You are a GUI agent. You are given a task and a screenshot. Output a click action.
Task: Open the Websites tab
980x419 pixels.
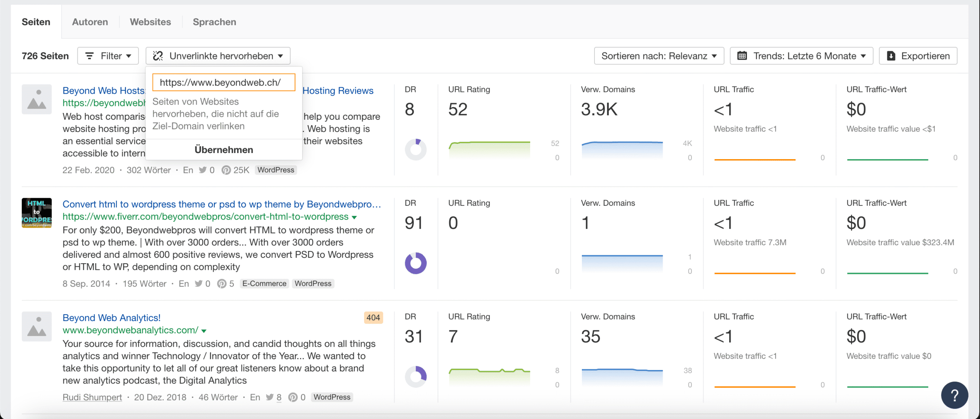click(x=150, y=22)
